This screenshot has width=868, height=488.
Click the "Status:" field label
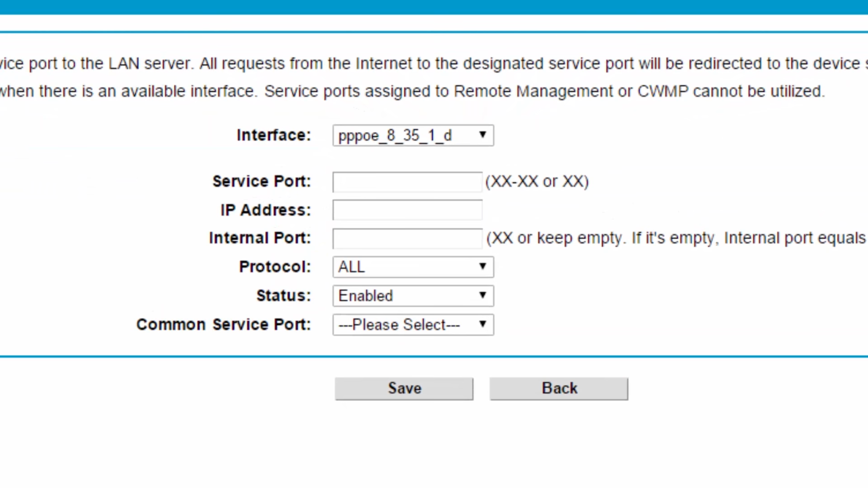coord(283,296)
